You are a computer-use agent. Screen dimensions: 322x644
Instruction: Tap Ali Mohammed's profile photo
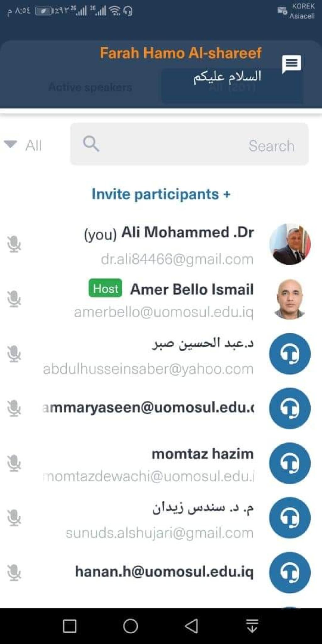tap(290, 244)
